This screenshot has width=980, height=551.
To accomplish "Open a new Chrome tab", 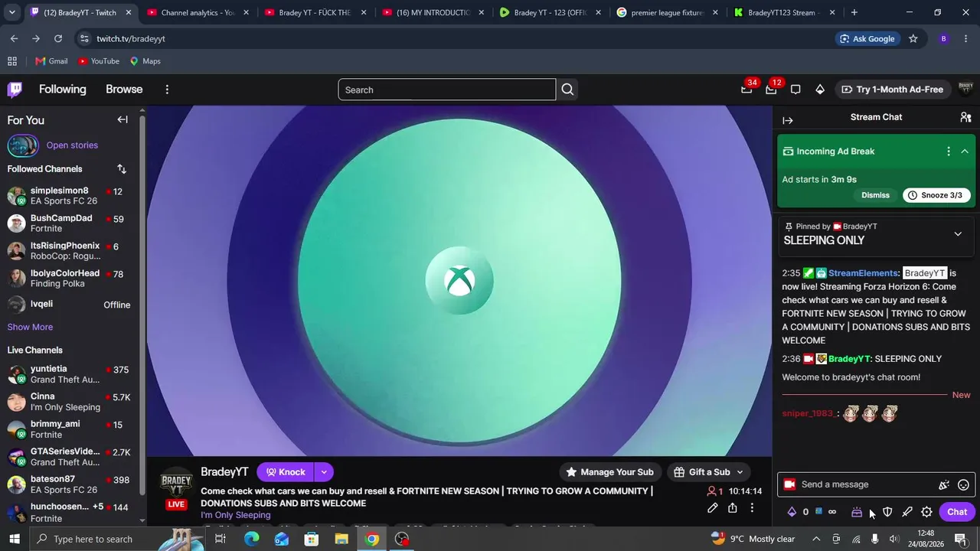I will (854, 12).
